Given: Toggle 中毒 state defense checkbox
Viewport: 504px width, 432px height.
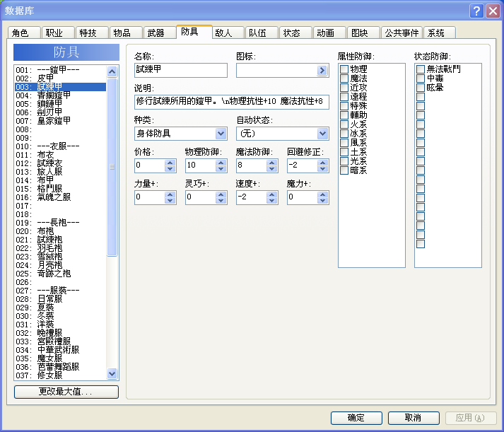Looking at the screenshot, I should coord(421,78).
